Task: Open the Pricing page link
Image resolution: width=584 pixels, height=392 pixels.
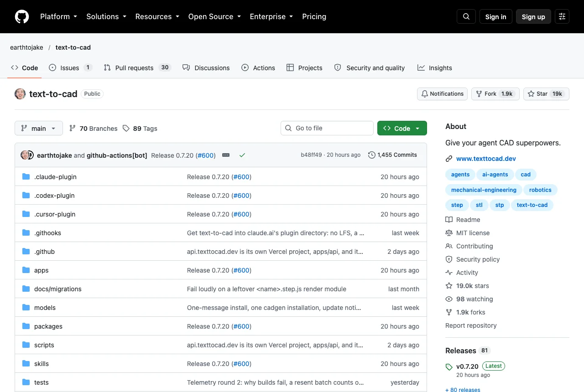Action: coord(314,17)
